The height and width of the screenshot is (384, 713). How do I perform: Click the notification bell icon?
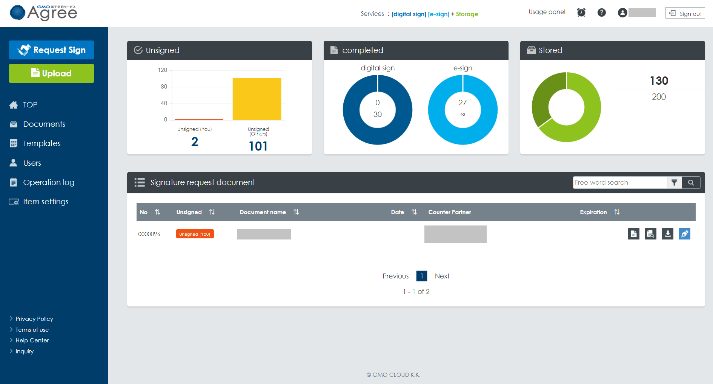(581, 13)
